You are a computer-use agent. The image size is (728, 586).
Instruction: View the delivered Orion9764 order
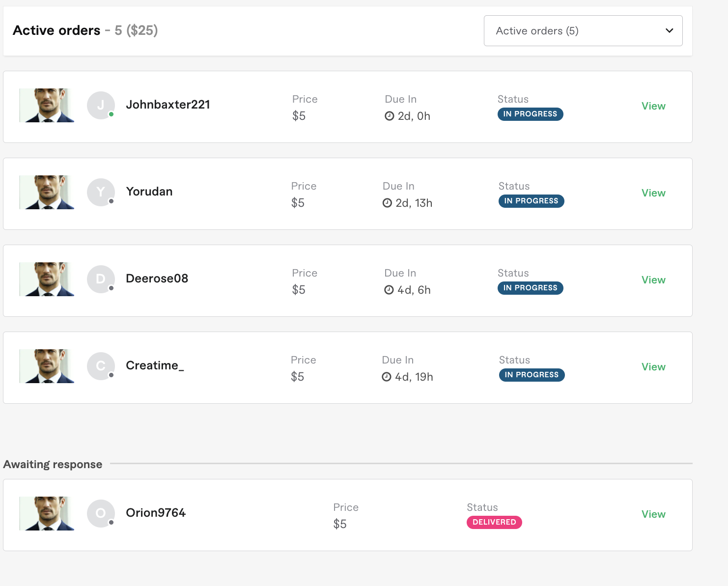[x=653, y=514]
